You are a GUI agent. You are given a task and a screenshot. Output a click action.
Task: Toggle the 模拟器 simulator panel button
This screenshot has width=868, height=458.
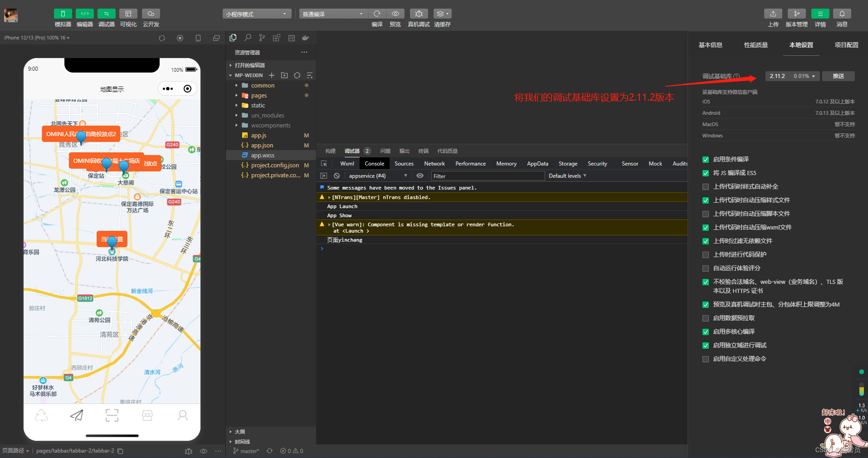tap(63, 14)
